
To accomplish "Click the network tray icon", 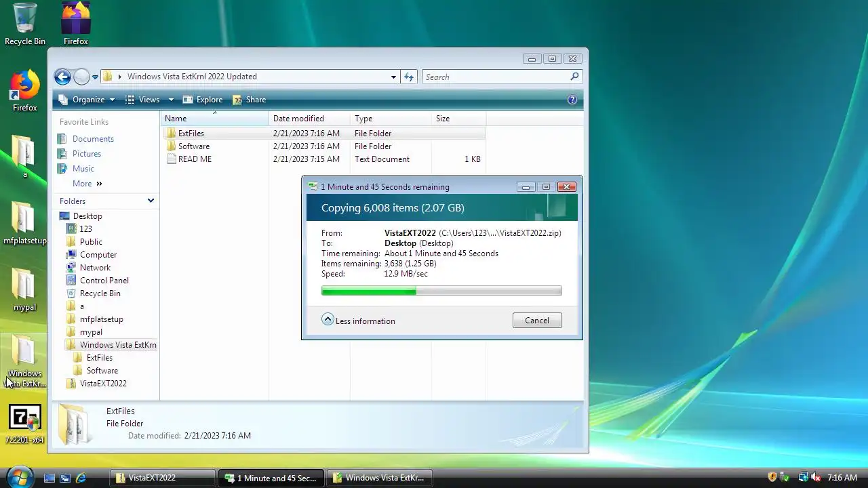I will [804, 477].
